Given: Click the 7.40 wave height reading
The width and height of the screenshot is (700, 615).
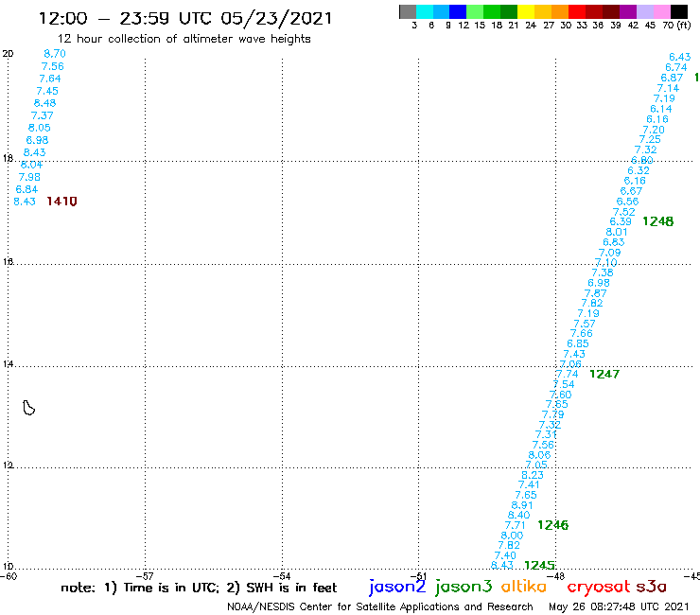Looking at the screenshot, I should click(x=505, y=555).
